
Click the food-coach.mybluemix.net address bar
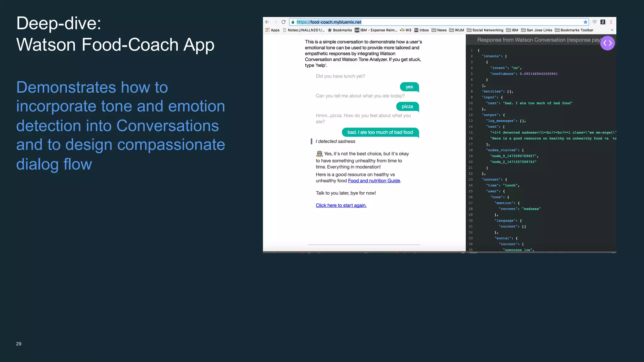click(439, 22)
